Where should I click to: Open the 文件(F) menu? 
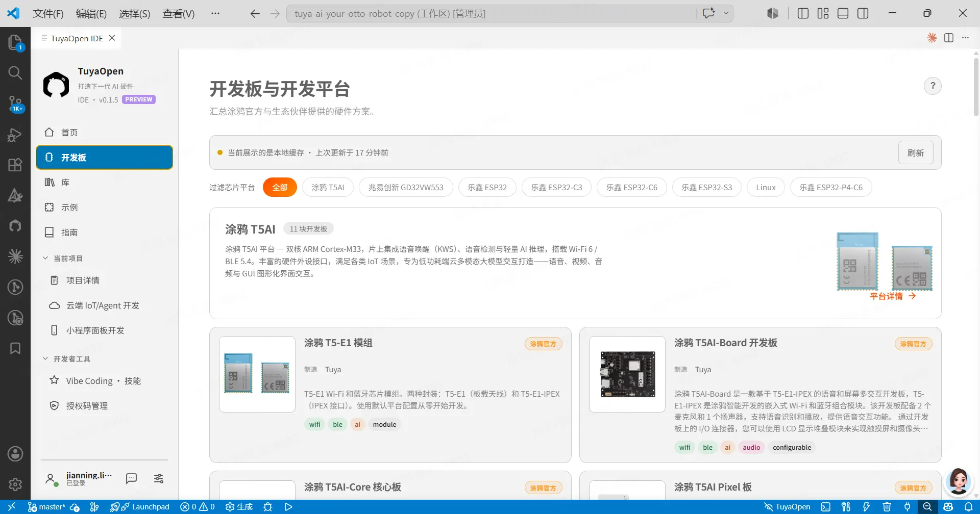[x=48, y=13]
